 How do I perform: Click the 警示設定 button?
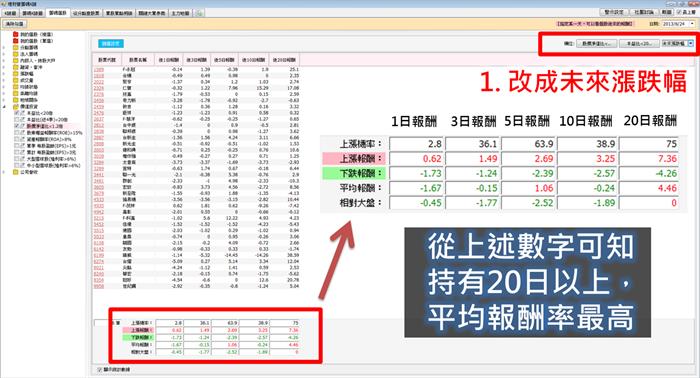pos(614,12)
